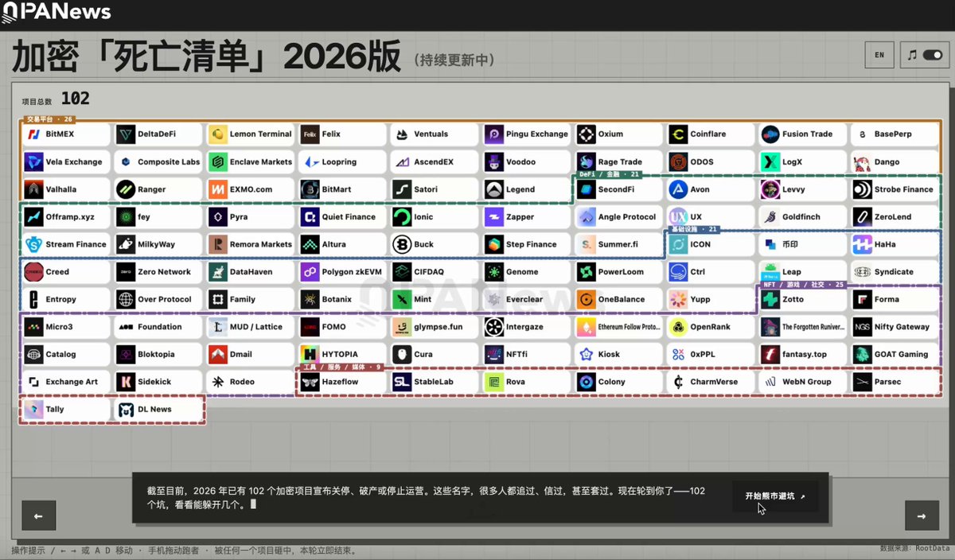This screenshot has width=955, height=560.
Task: Select the Strobe Finance card
Action: [x=895, y=189]
